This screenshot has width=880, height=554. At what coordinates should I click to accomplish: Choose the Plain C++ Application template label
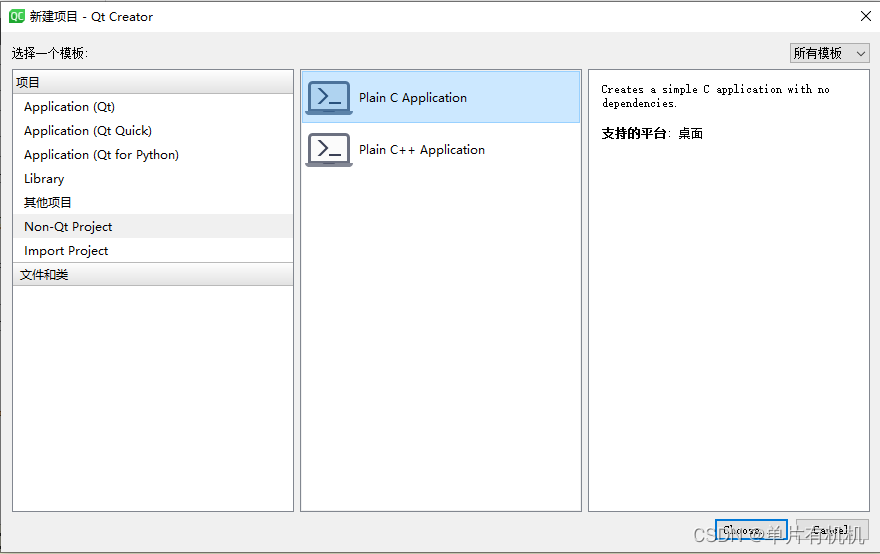[x=422, y=150]
